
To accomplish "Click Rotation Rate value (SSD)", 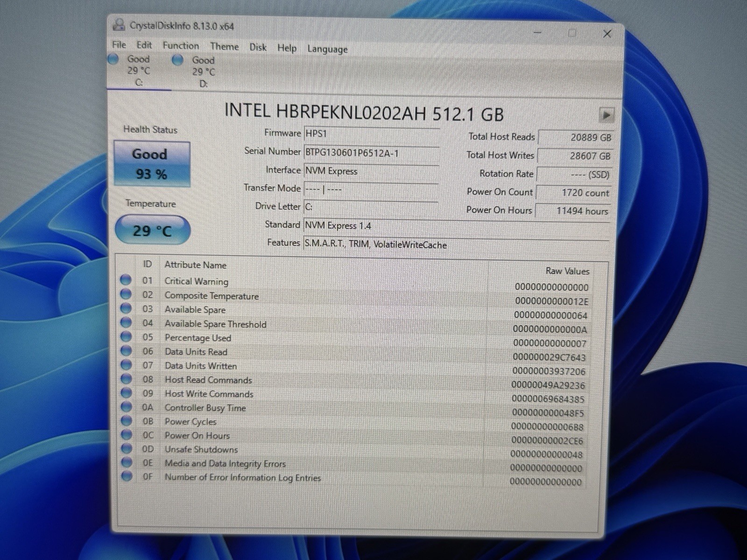I will (574, 175).
